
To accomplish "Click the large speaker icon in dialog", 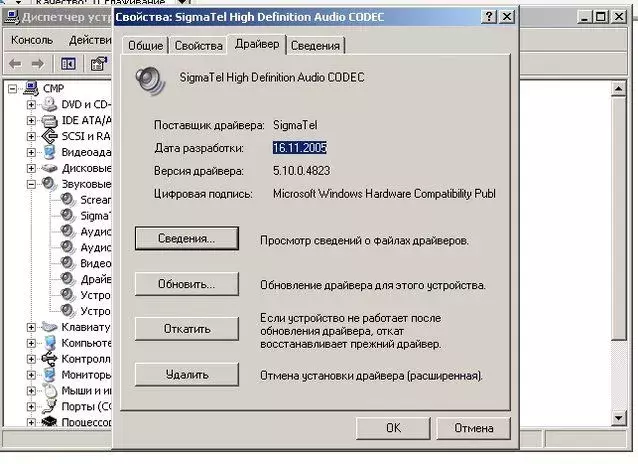I will click(151, 80).
